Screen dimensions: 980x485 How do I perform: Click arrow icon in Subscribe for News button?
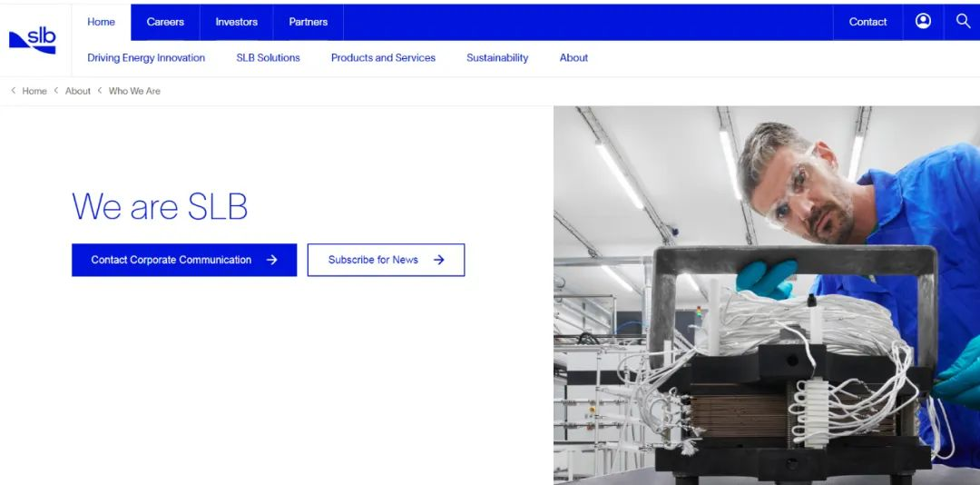coord(439,260)
